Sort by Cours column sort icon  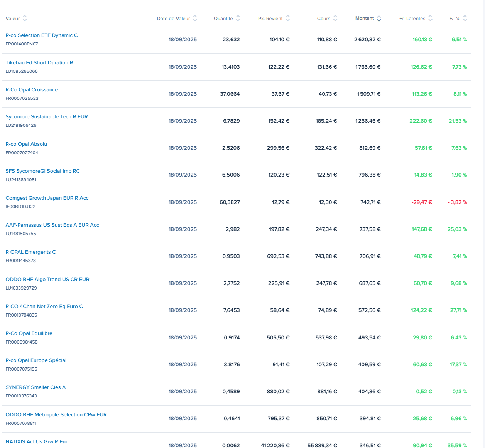point(335,18)
